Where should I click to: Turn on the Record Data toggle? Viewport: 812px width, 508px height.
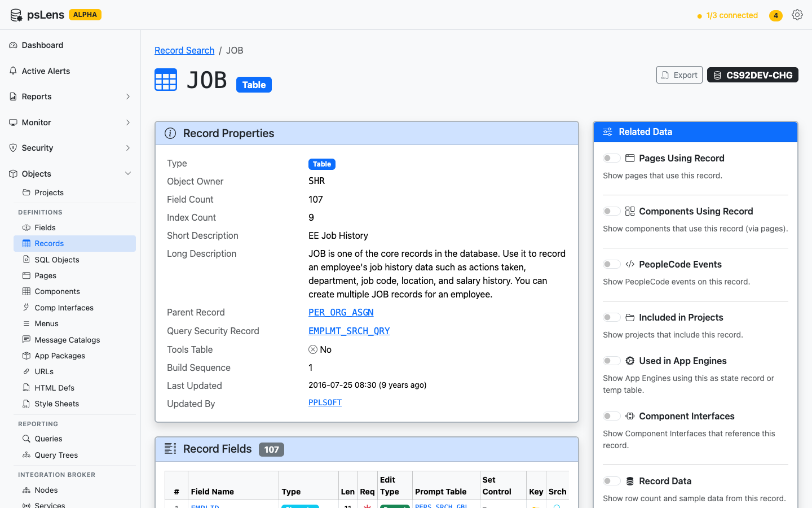click(x=612, y=481)
